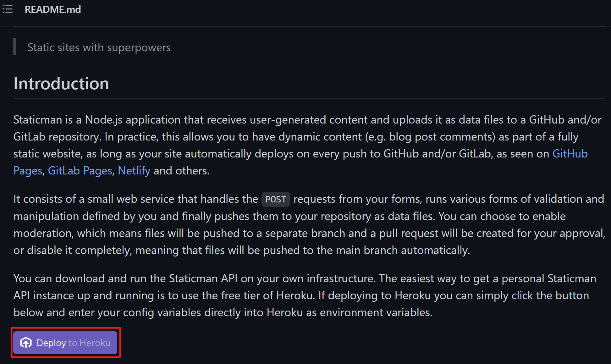Click the Introduction heading
This screenshot has width=611, height=364.
(61, 84)
